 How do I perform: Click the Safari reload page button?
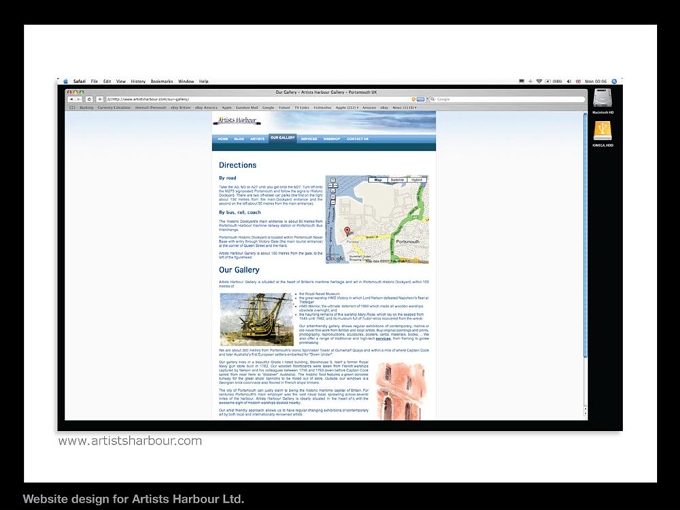(89, 99)
